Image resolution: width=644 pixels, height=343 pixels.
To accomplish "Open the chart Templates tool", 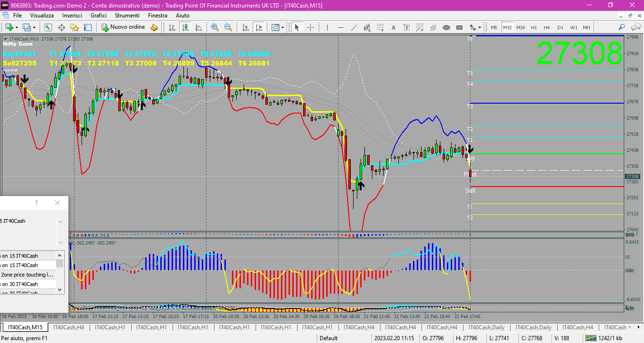I will (x=275, y=27).
